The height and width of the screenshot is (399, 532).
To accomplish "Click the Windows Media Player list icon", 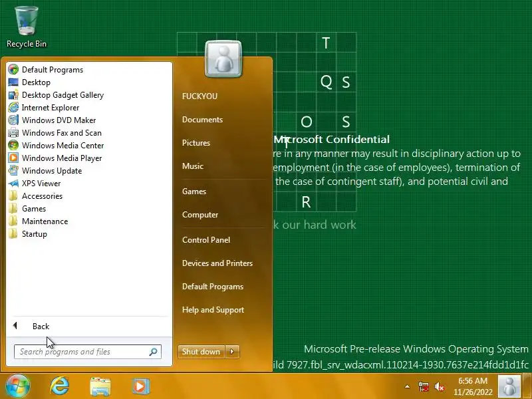I will click(13, 158).
